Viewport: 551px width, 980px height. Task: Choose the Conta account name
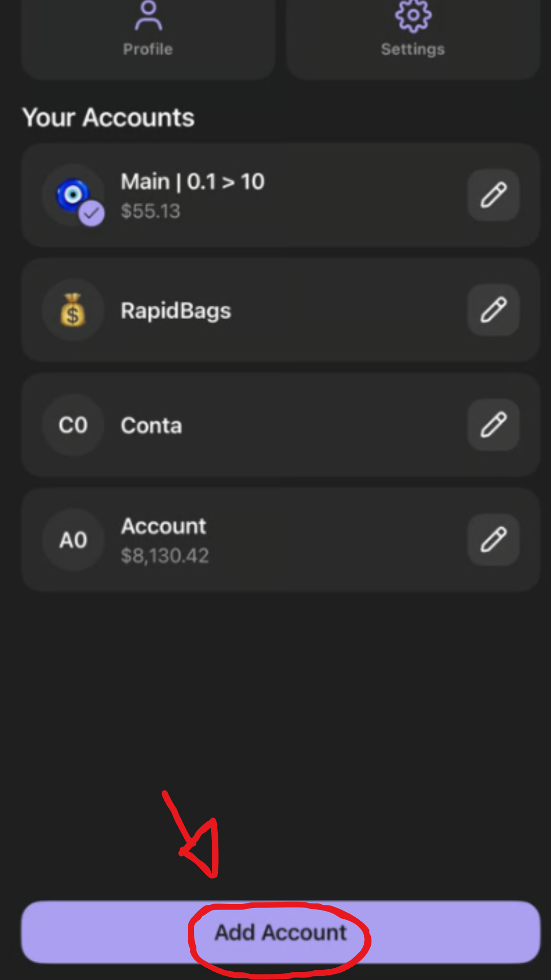[x=151, y=425]
